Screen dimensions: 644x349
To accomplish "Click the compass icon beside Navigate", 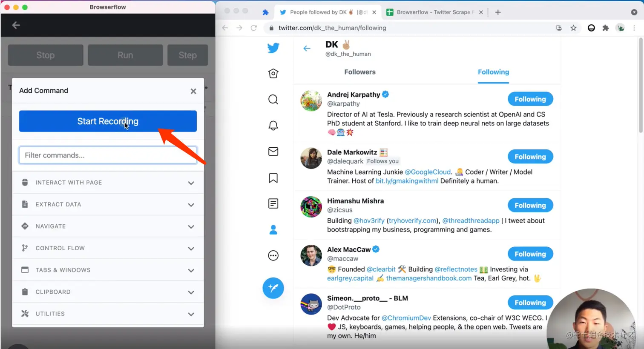I will pos(25,226).
